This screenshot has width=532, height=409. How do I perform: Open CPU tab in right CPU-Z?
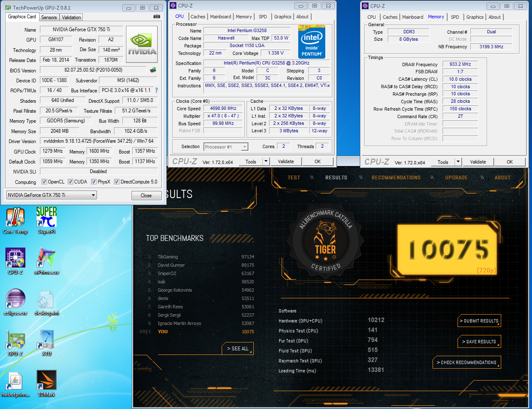[x=371, y=17]
